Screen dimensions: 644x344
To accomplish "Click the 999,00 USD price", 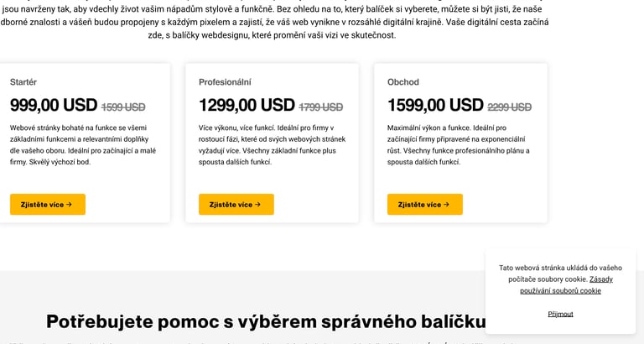I will (x=54, y=106).
